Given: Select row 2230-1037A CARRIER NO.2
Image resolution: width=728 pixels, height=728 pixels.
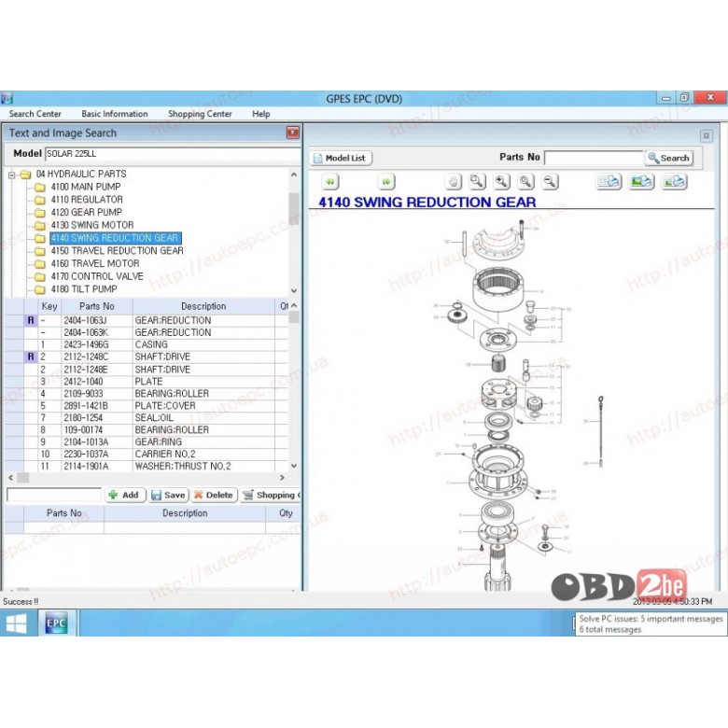Looking at the screenshot, I should coord(147,454).
